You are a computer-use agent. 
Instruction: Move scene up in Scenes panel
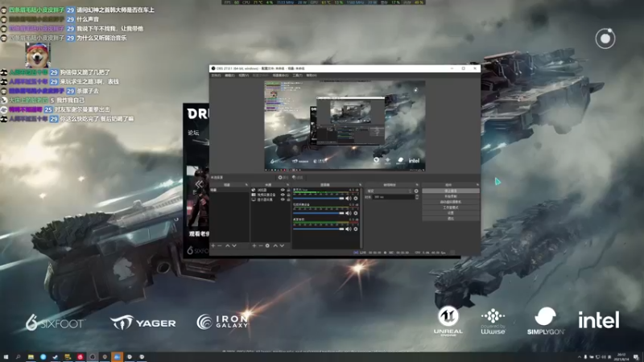[227, 245]
